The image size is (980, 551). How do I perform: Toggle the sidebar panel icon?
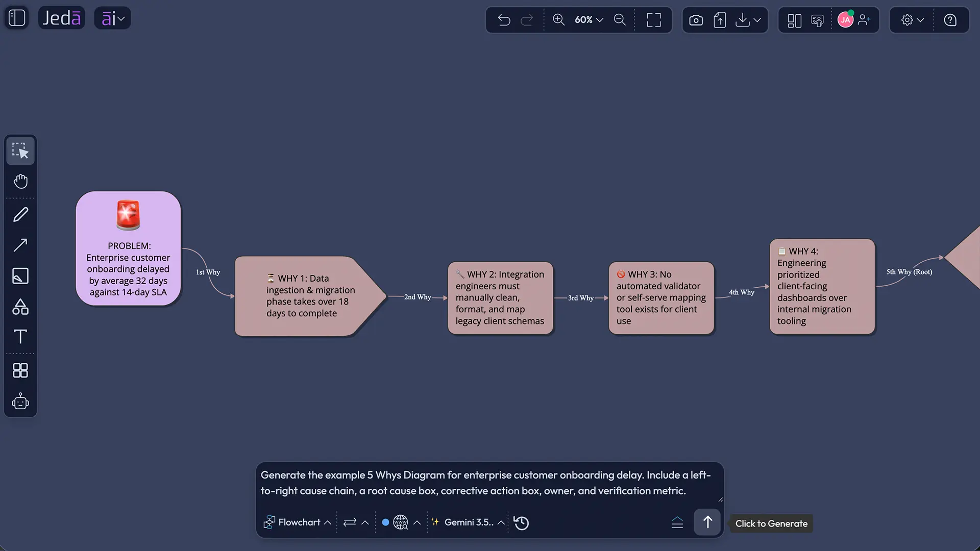click(17, 18)
